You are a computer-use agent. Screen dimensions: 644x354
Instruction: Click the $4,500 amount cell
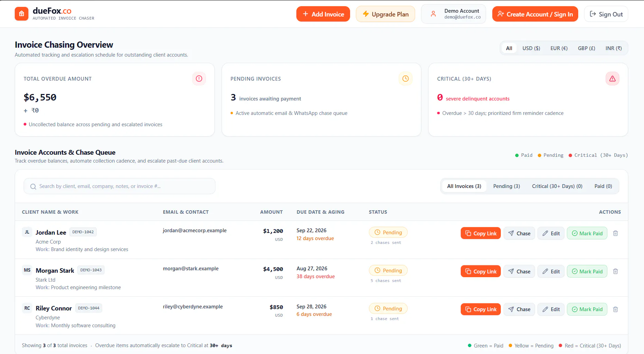click(x=273, y=269)
